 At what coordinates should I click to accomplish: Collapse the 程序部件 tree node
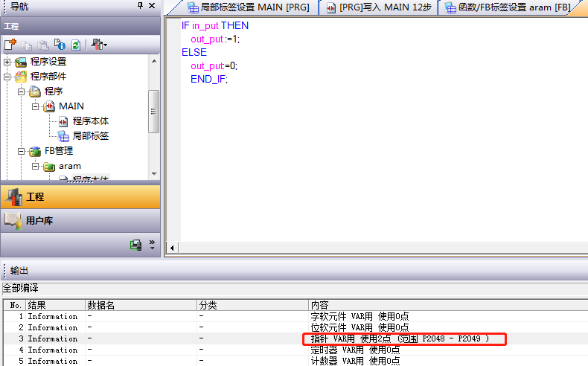[x=7, y=77]
